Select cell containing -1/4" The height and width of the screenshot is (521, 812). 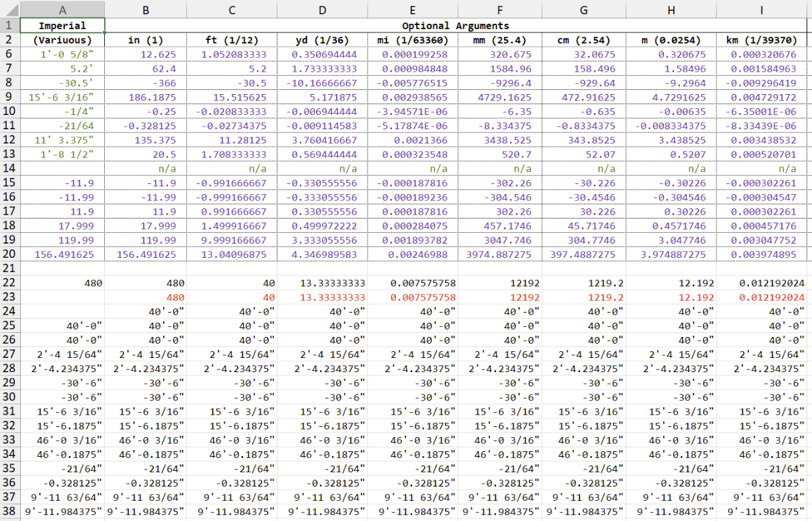click(63, 111)
